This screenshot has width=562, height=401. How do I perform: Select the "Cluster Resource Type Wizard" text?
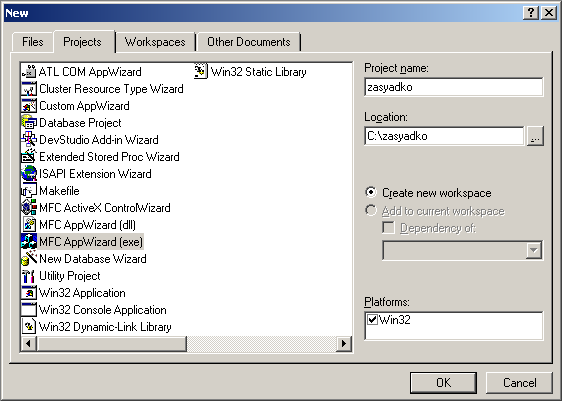click(x=111, y=89)
